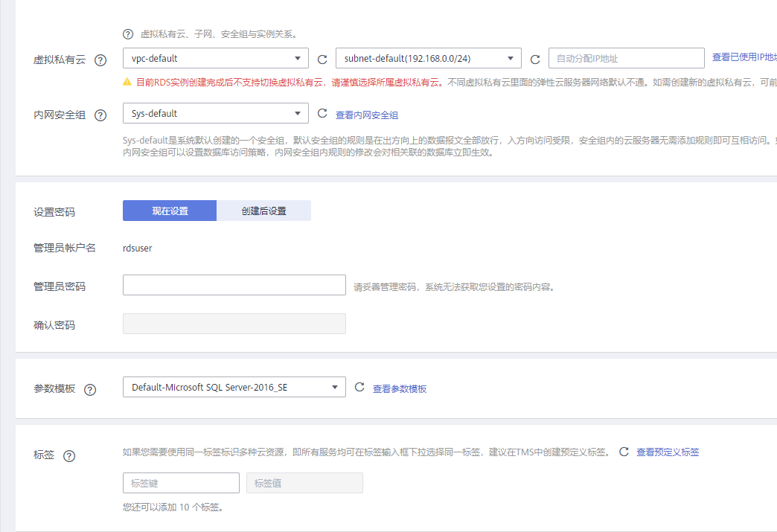Click the 确认密码 input field
Viewport: 777px width, 532px height.
(x=234, y=324)
